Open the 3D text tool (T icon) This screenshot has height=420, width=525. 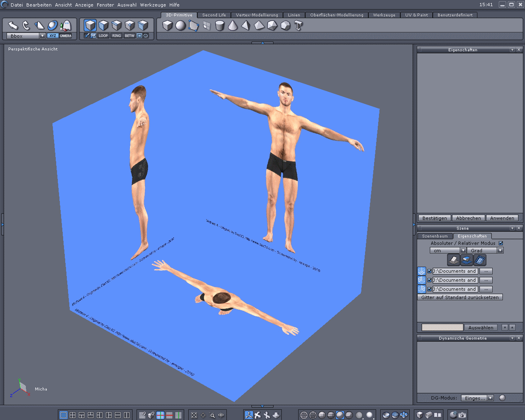pos(299,26)
